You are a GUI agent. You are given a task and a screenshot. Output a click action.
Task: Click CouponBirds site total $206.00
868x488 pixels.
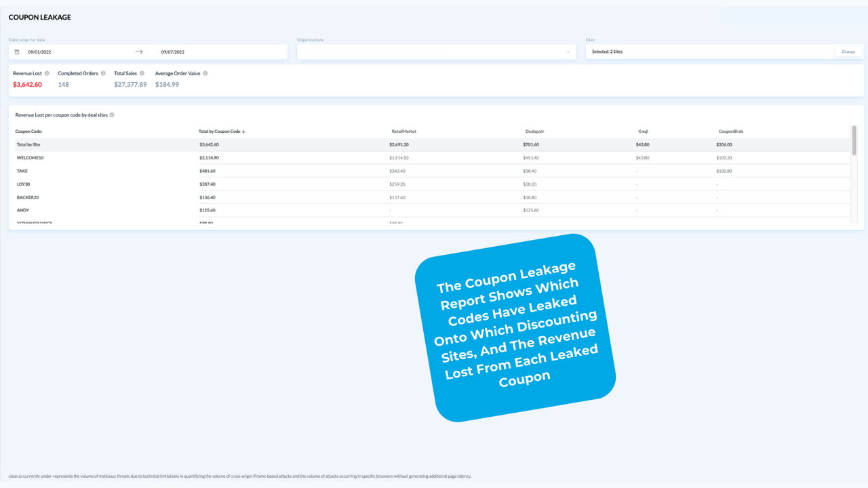point(724,144)
